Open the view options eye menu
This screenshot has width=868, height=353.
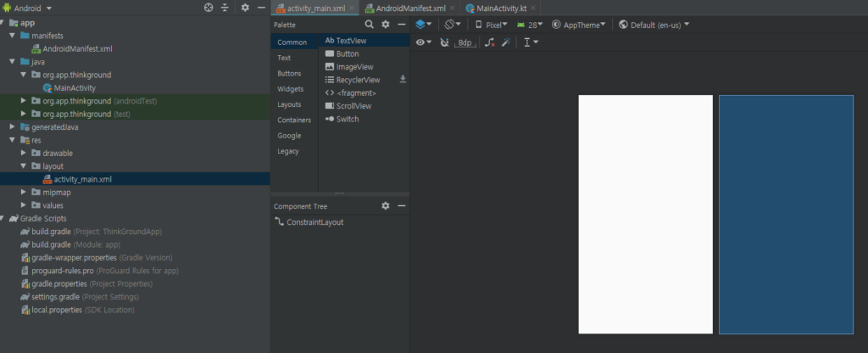424,42
